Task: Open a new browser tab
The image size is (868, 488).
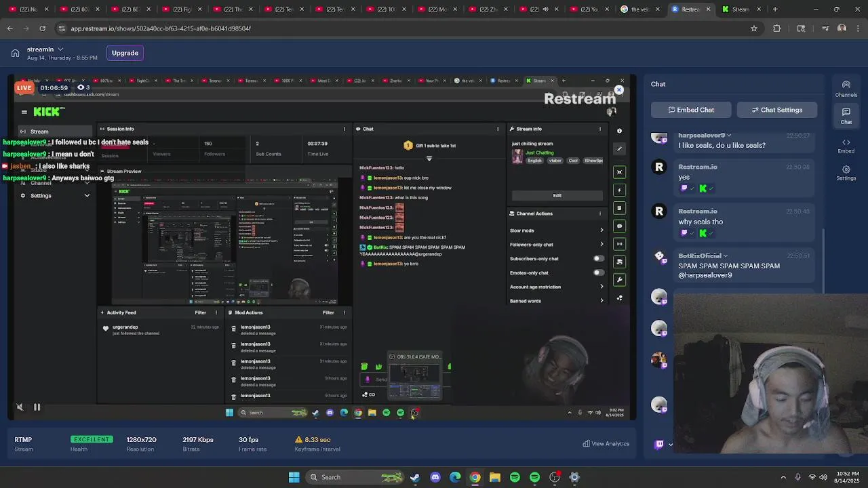Action: pos(775,9)
